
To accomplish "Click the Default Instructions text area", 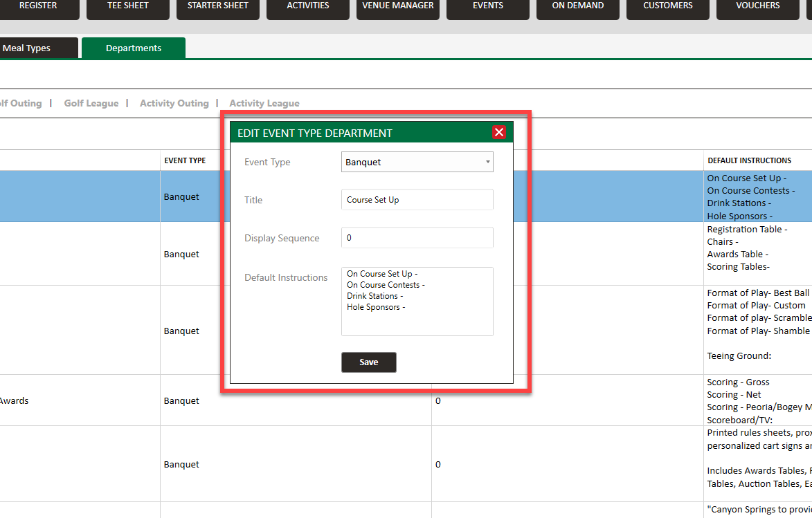I will click(x=417, y=302).
